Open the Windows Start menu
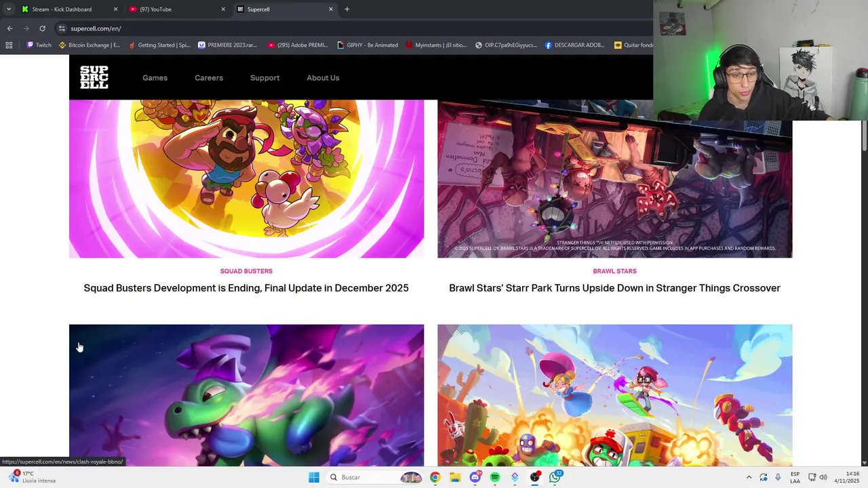The image size is (868, 488). point(314,477)
